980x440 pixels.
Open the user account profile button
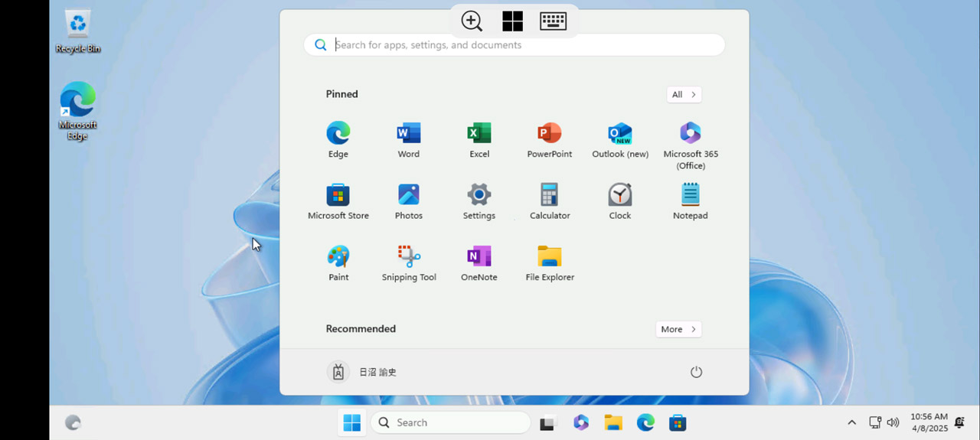(x=362, y=372)
